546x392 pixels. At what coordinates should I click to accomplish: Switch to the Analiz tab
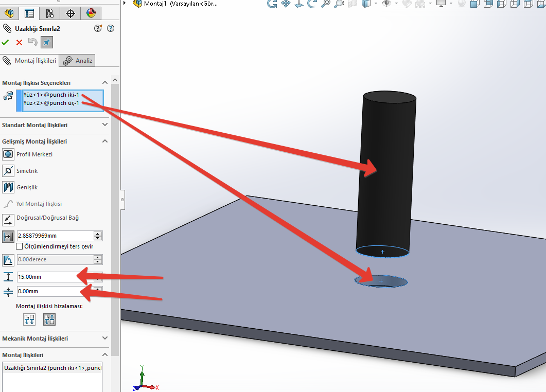point(77,60)
